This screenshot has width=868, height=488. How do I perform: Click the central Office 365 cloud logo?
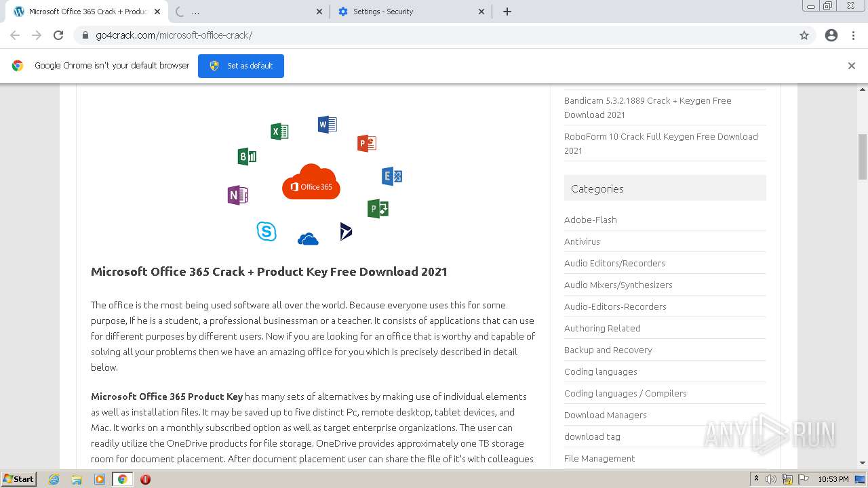tap(311, 182)
